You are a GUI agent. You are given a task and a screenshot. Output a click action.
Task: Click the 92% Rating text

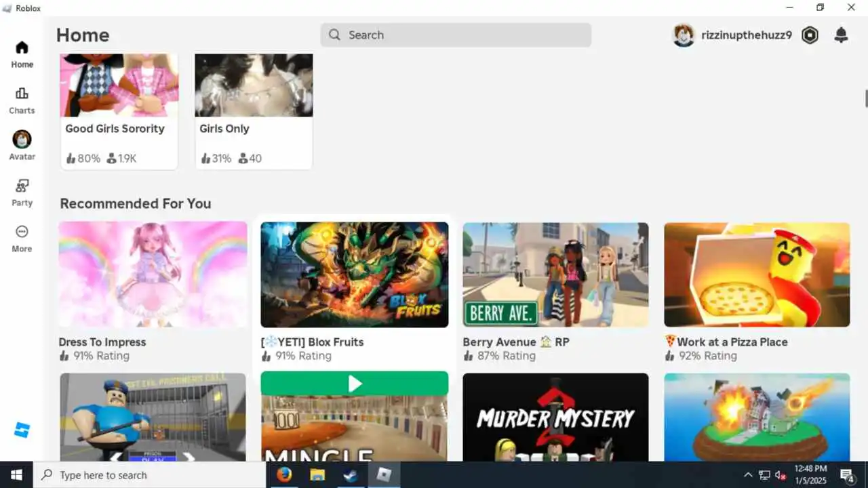[708, 356]
